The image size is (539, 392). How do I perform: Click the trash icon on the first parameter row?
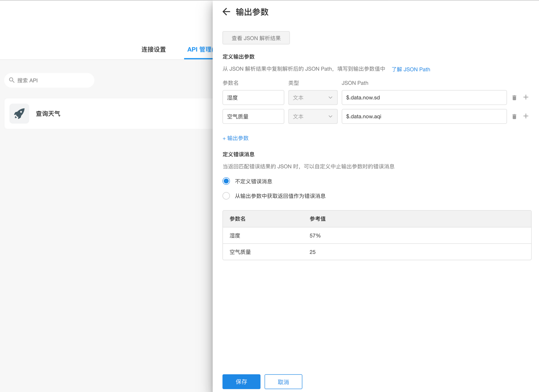514,98
